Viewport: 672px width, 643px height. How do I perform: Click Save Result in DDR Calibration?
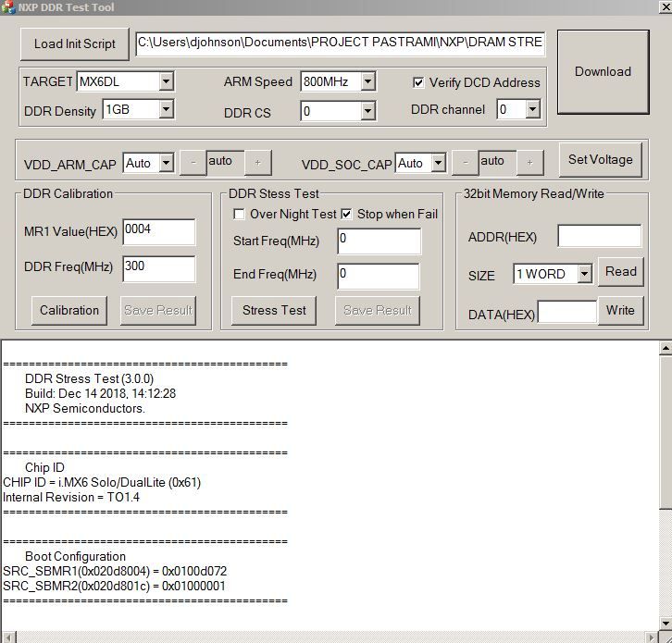158,310
